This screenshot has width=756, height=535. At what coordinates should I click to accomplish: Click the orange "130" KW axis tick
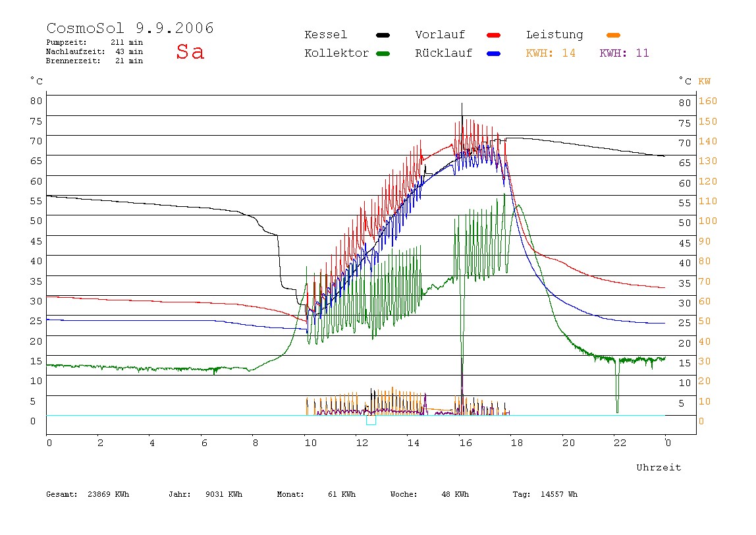708,161
